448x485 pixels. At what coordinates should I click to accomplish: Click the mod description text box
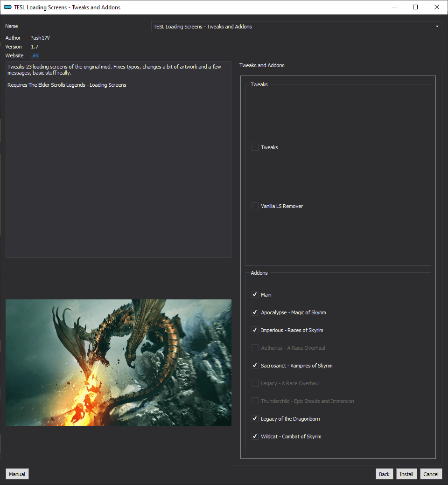pyautogui.click(x=119, y=159)
